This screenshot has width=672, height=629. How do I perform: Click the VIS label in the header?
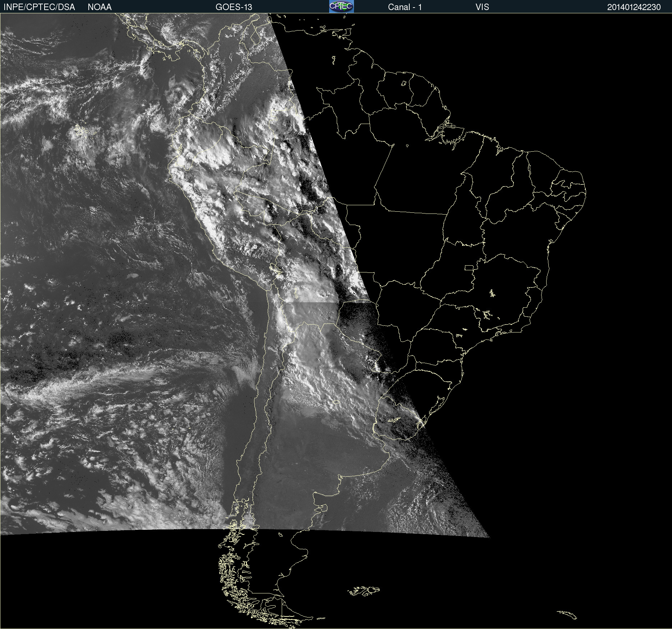pyautogui.click(x=482, y=7)
